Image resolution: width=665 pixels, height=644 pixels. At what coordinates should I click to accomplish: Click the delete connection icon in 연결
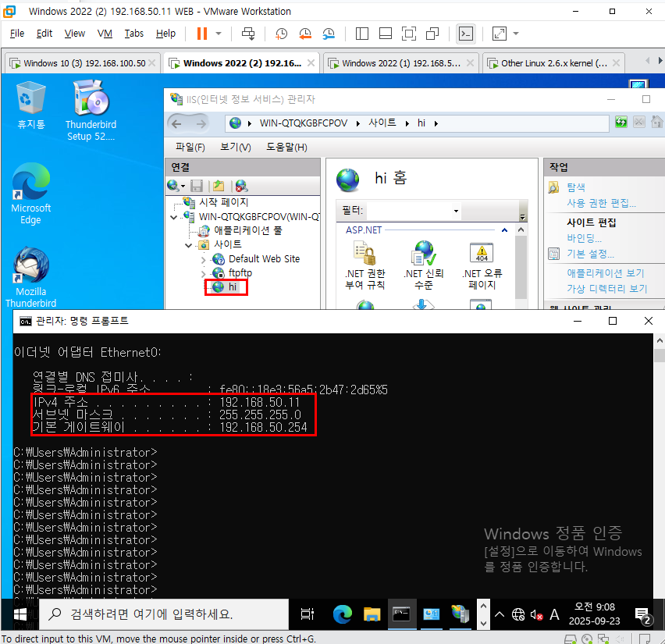241,186
